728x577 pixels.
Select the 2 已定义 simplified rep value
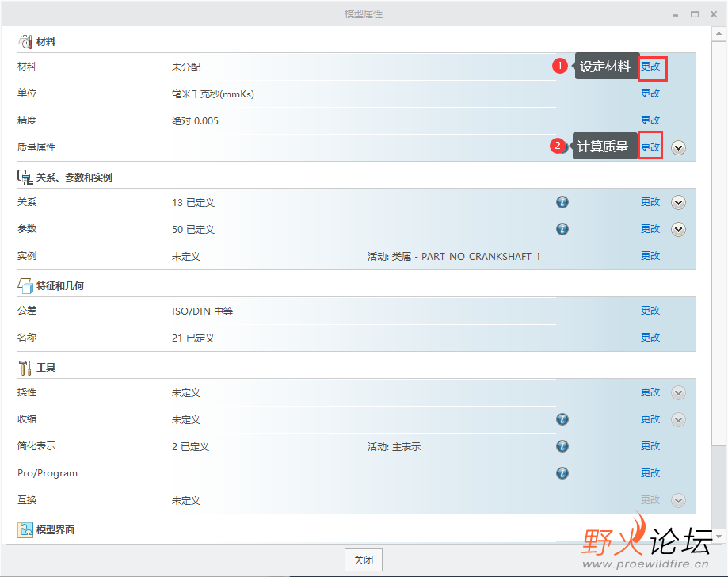[190, 446]
